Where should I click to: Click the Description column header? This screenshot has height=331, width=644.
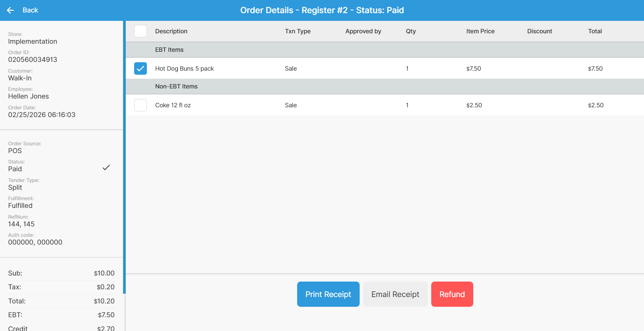[x=171, y=31]
